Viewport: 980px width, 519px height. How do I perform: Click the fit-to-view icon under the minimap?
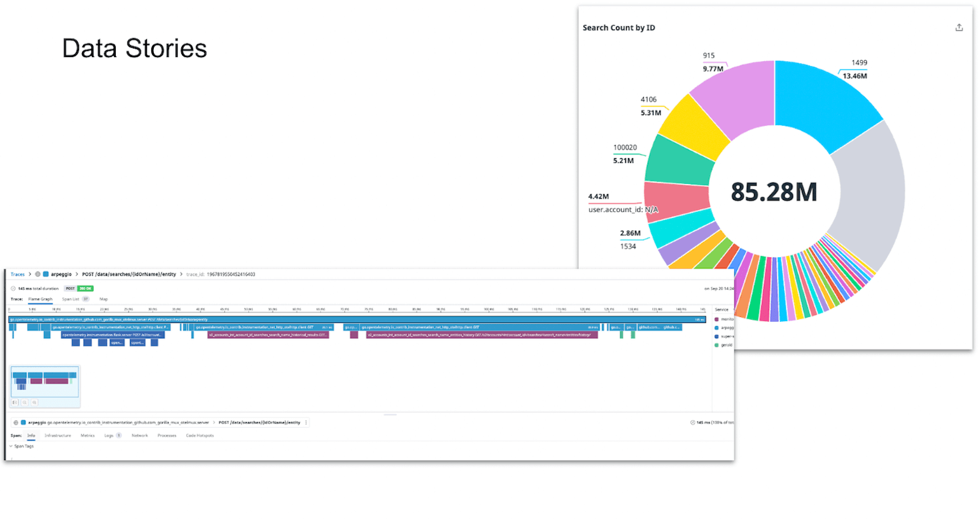point(15,403)
